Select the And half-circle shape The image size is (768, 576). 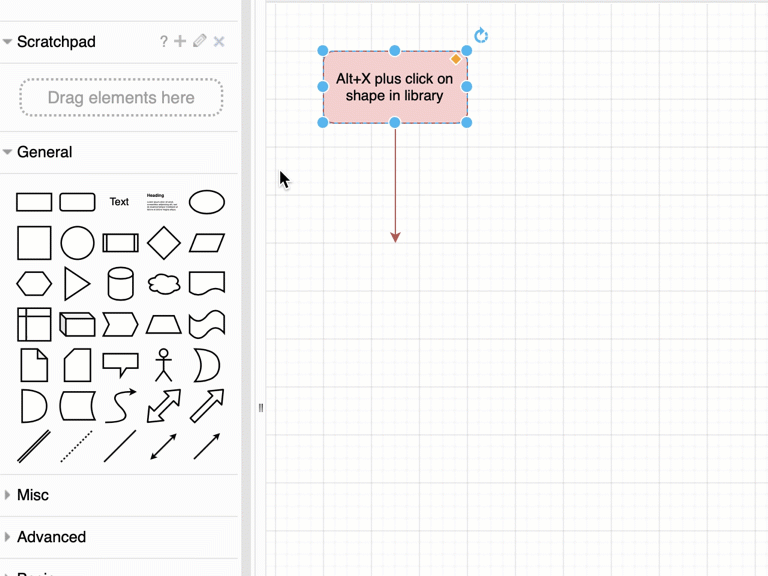pos(34,406)
